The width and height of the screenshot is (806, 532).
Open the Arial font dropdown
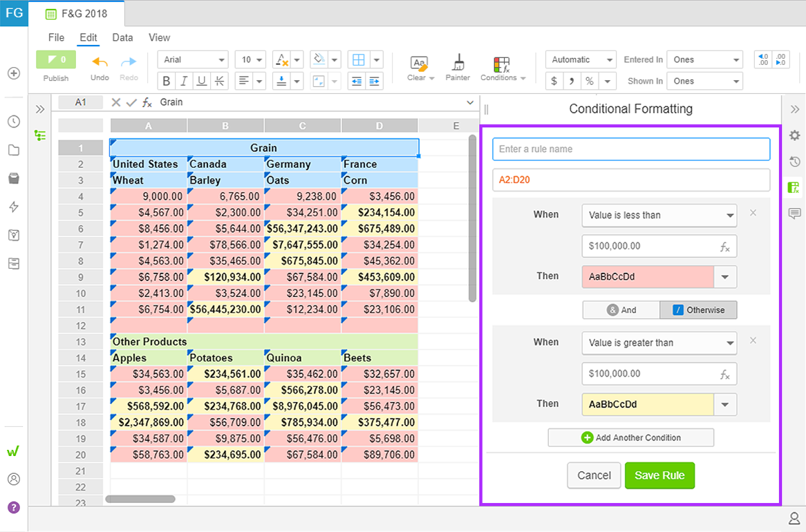pyautogui.click(x=193, y=59)
